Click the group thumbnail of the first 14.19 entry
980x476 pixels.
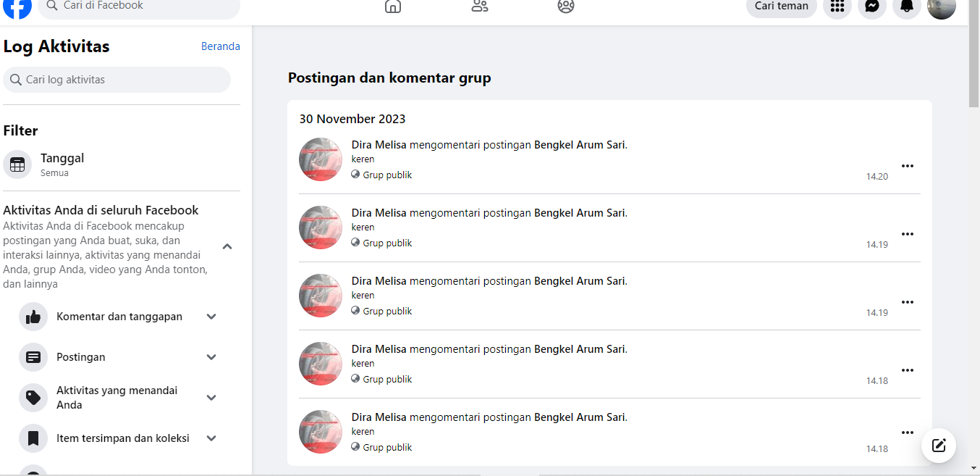tap(321, 227)
